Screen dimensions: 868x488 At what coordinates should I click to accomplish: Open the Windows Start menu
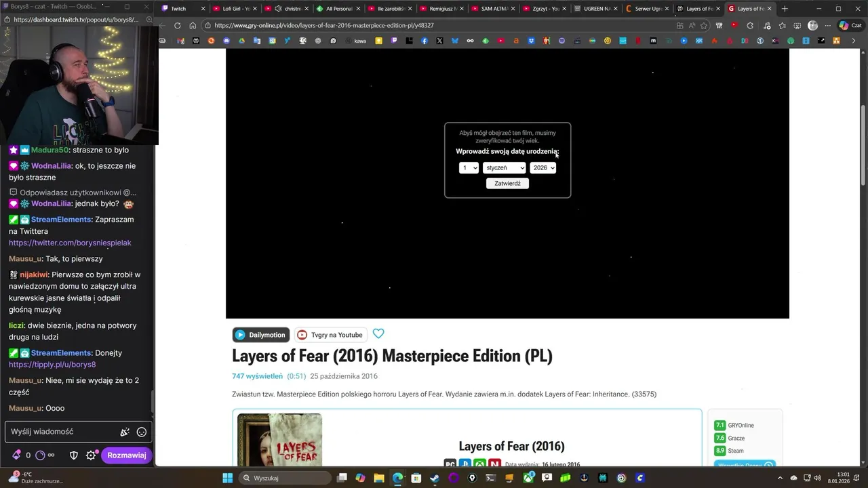[x=227, y=478]
